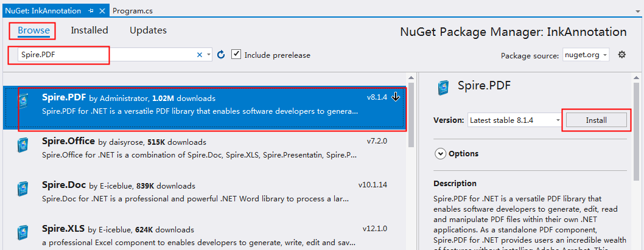Viewport: 644px width, 250px height.
Task: Switch to the Installed tab
Action: pyautogui.click(x=89, y=30)
